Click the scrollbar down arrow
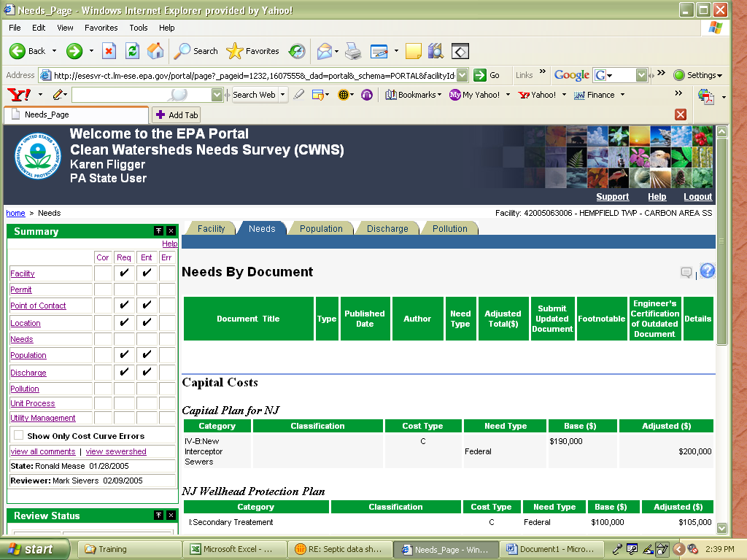Image resolution: width=747 pixels, height=560 pixels. coord(721,528)
